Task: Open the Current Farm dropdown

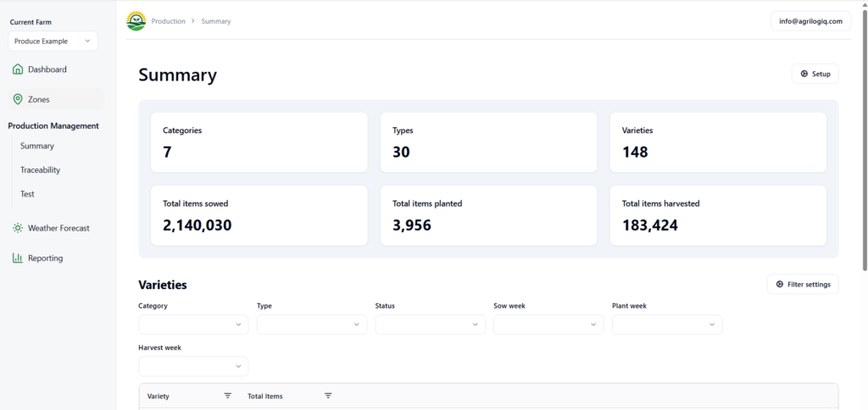Action: coord(53,41)
